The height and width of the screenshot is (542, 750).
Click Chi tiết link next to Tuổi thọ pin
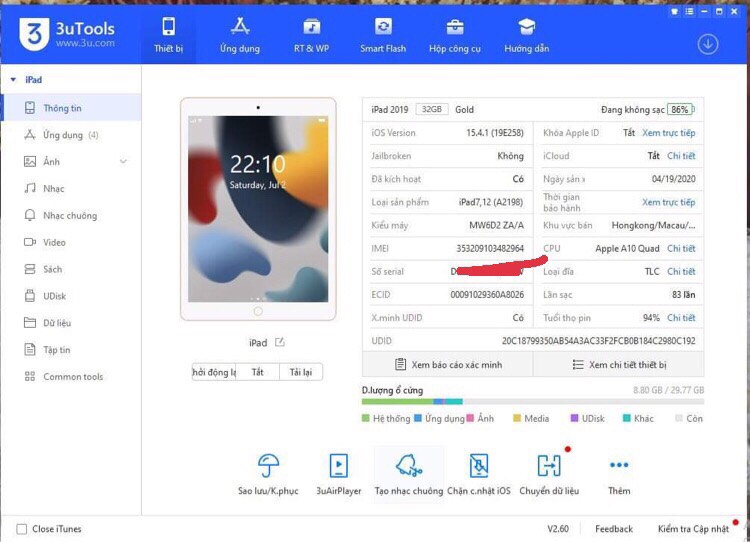click(x=681, y=318)
